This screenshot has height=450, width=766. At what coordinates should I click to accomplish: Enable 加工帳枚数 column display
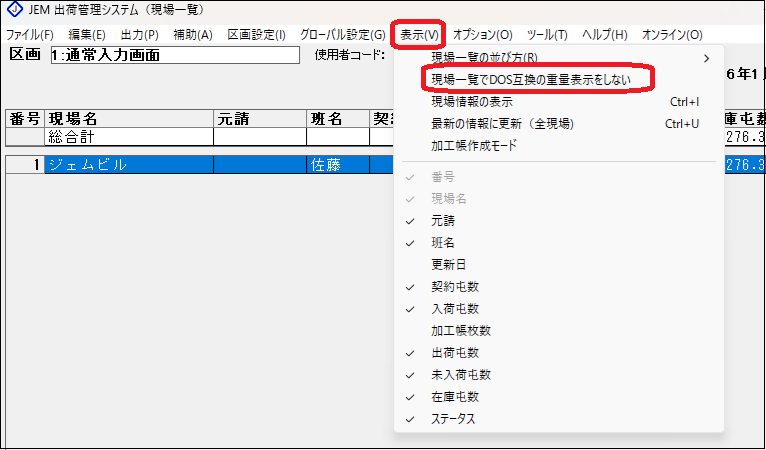point(461,331)
